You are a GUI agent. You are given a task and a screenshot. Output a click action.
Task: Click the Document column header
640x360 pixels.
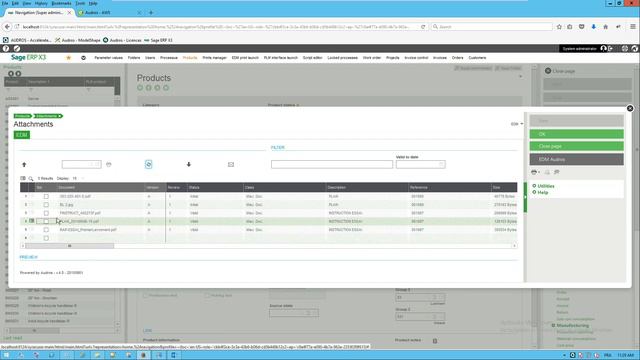(101, 187)
